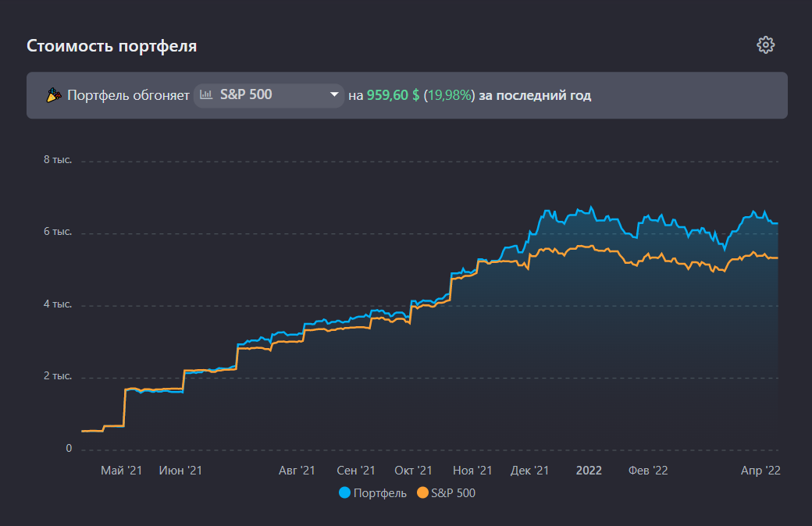This screenshot has width=812, height=526.
Task: Toggle the S&P 500 series via its legend label
Action: 453,493
